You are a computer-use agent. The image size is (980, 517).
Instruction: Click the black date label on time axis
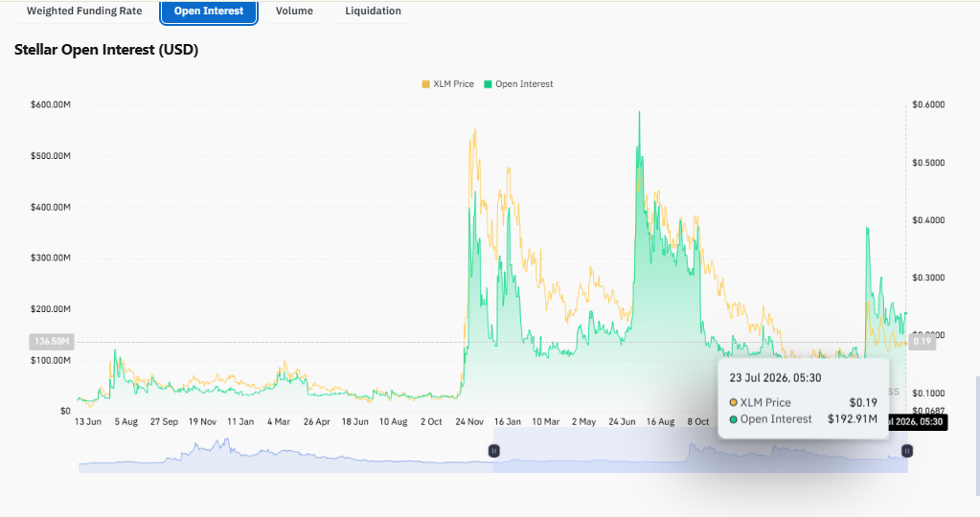tap(919, 422)
